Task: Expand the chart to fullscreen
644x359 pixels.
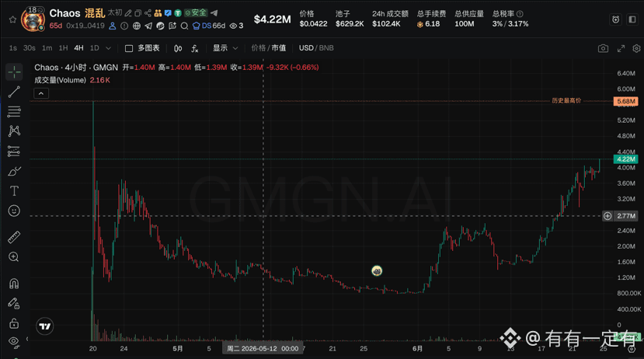Action: click(621, 48)
